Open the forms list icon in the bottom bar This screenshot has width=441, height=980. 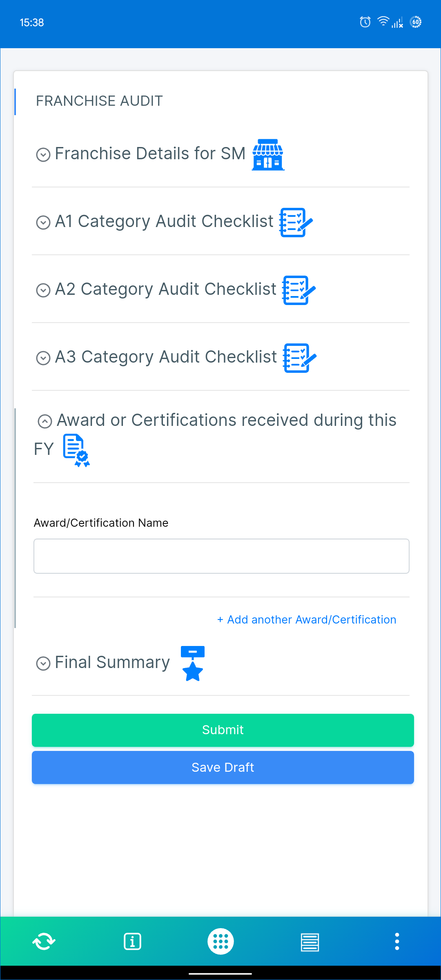click(309, 941)
